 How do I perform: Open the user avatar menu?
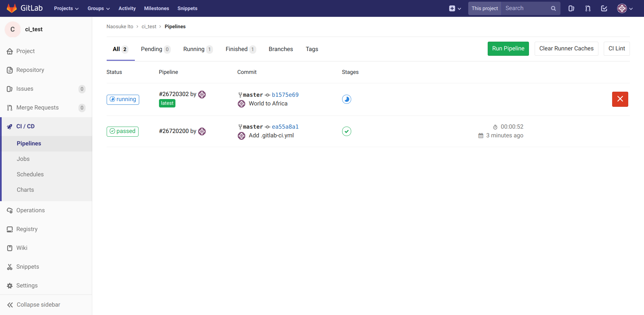(625, 8)
